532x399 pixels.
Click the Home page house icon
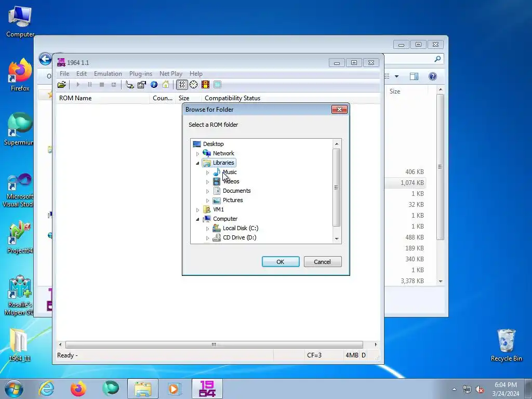click(166, 85)
